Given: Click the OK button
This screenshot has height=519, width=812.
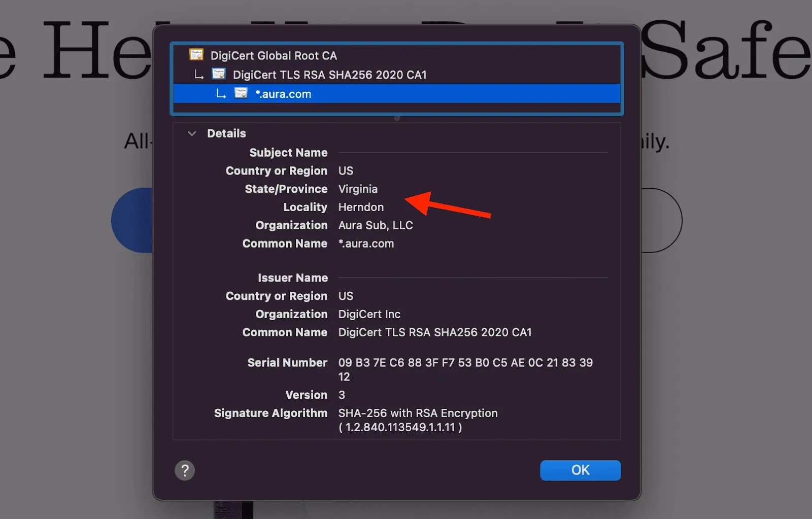Looking at the screenshot, I should click(580, 470).
